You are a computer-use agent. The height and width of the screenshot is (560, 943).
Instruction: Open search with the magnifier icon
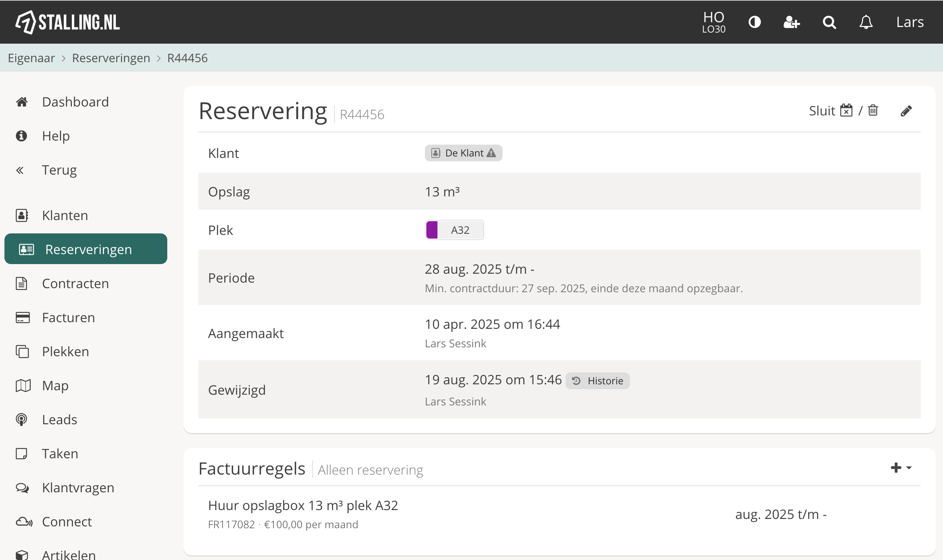[829, 22]
